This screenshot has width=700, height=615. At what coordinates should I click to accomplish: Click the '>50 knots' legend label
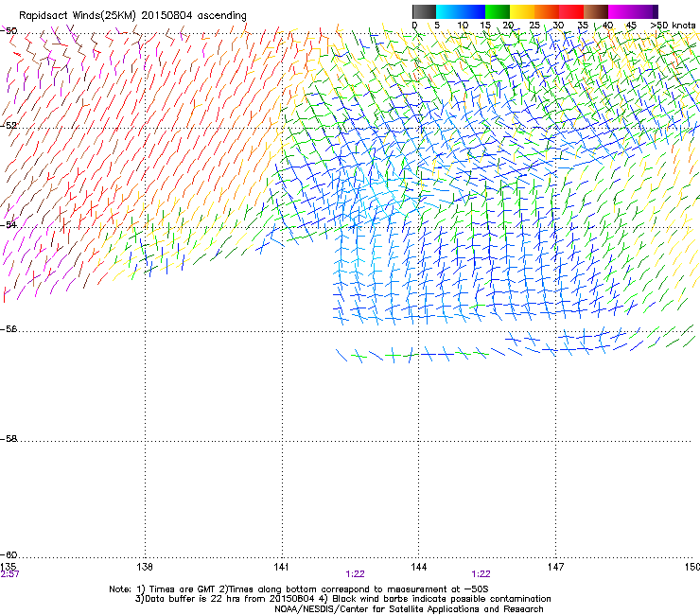pos(673,26)
